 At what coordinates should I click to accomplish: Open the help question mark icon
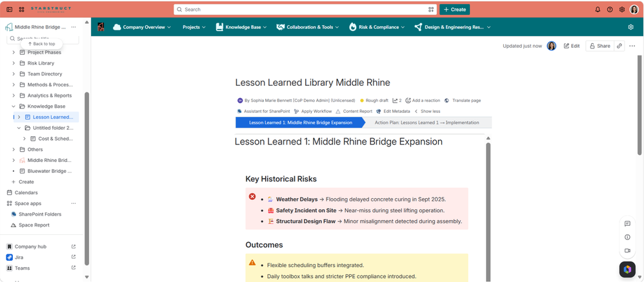[x=610, y=10]
